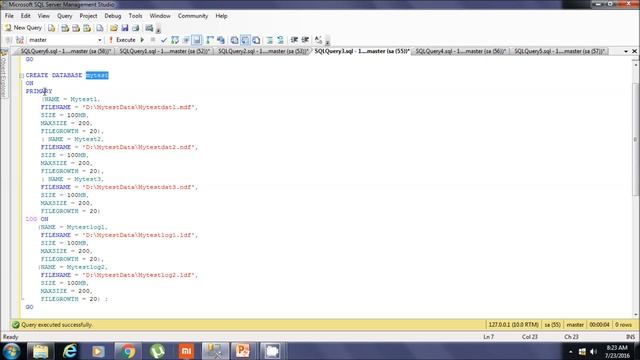This screenshot has height=360, width=640.
Task: Switch to the SQLQuery2.sql tab
Action: click(x=263, y=51)
